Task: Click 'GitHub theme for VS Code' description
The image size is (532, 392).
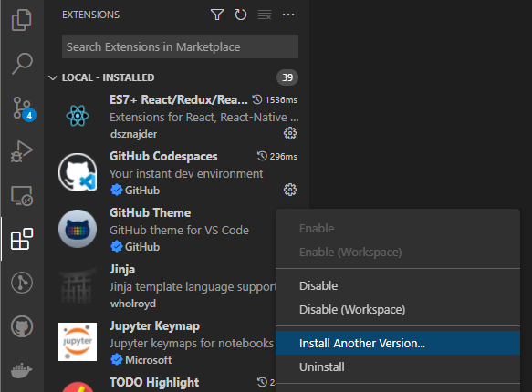Action: [179, 230]
